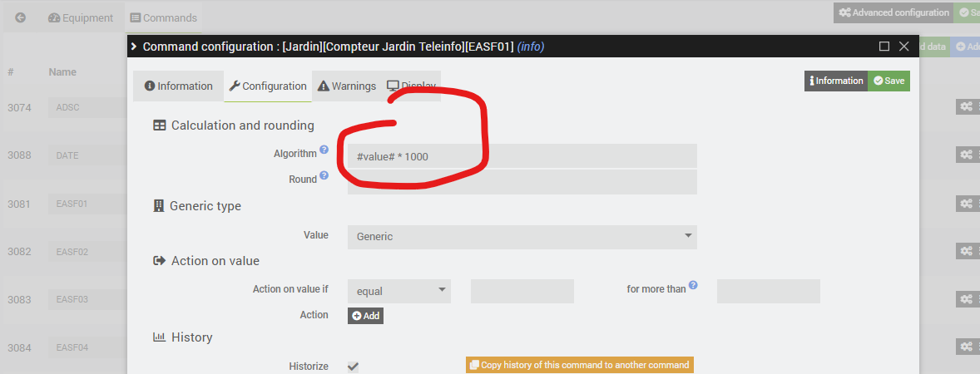980x374 pixels.
Task: Click the green Save button
Action: (888, 81)
